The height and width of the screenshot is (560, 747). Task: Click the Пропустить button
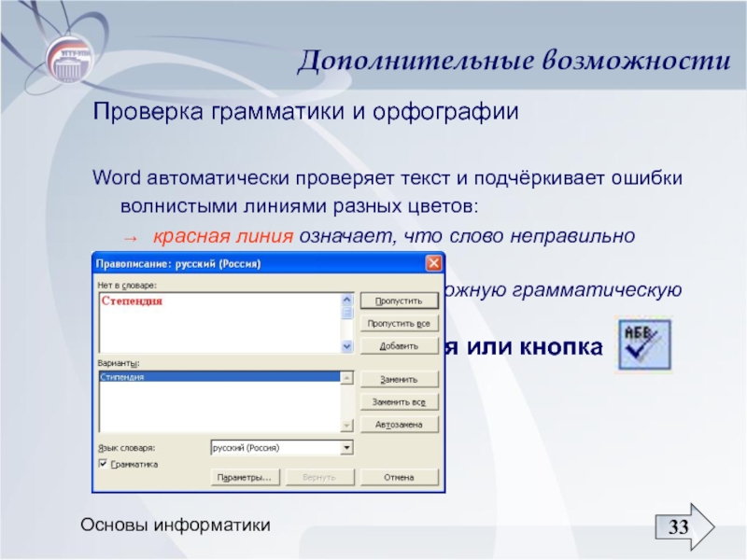click(x=399, y=301)
